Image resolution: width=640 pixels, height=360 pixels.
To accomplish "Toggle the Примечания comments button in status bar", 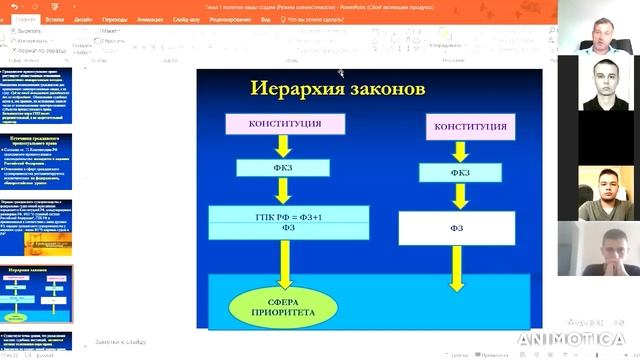I will pyautogui.click(x=491, y=355).
